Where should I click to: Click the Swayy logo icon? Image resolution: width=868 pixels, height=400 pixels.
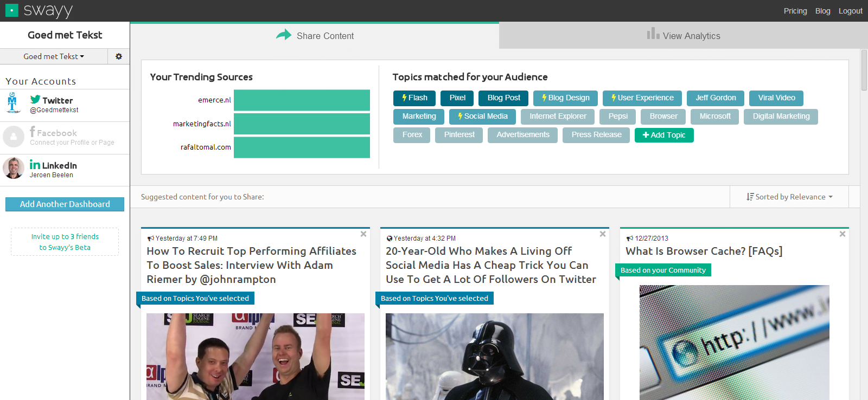pyautogui.click(x=11, y=10)
